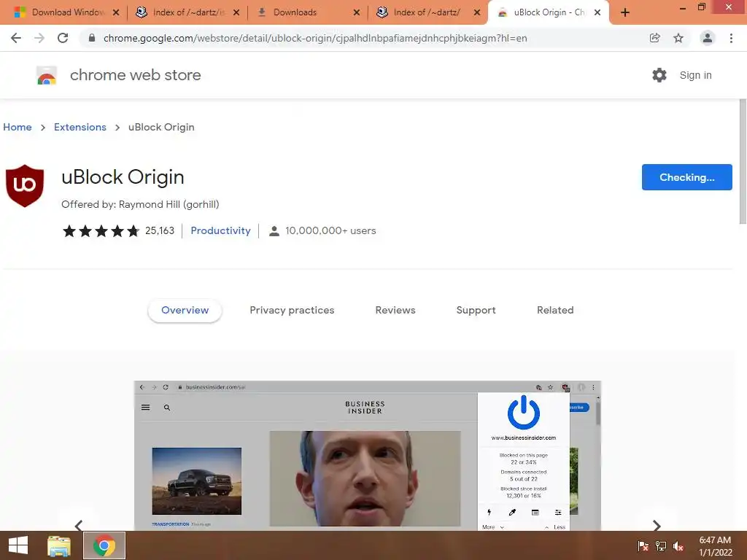
Task: Close the Download Windows tab
Action: (116, 12)
